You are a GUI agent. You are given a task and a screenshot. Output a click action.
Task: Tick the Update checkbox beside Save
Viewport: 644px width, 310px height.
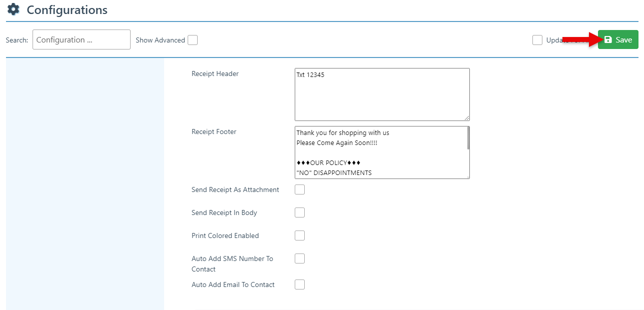pyautogui.click(x=537, y=40)
